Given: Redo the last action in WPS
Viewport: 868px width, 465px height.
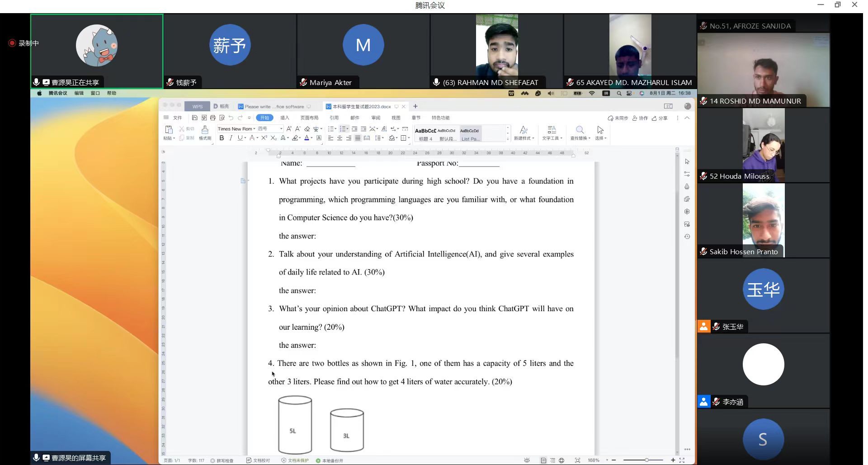Looking at the screenshot, I should (240, 118).
